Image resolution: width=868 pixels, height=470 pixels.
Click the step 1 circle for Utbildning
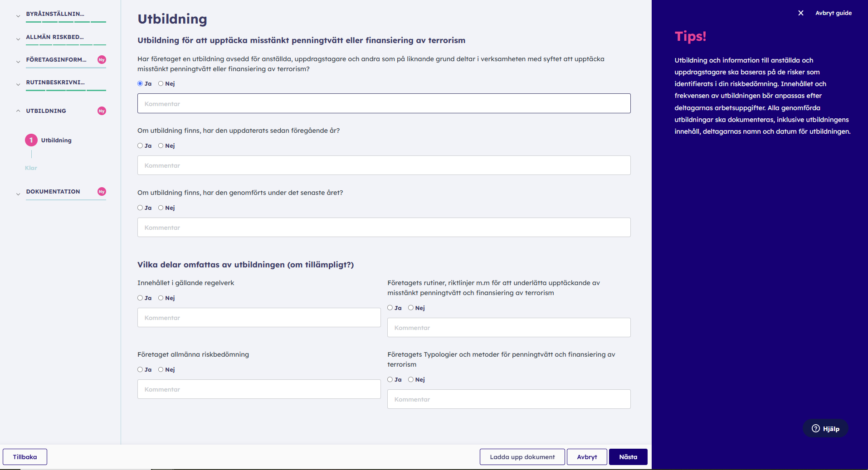click(31, 140)
